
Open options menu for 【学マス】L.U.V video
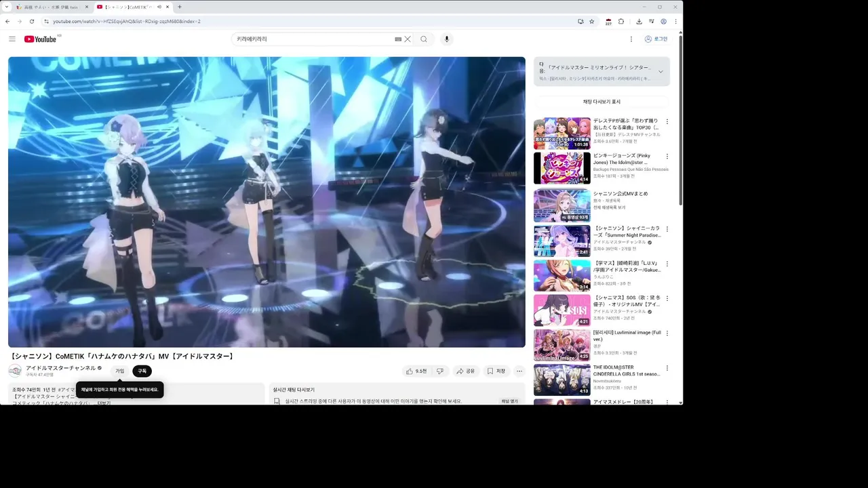coord(667,264)
